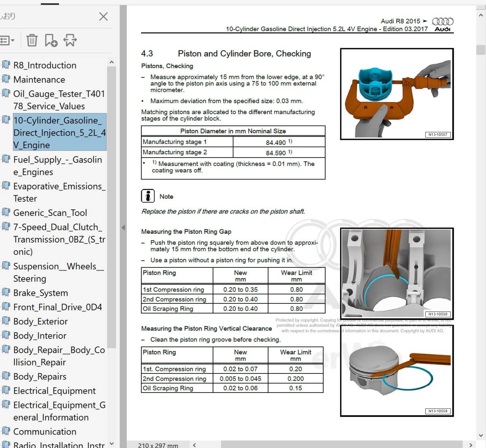
Task: Click bookmarks panel scroll up arrow
Action: tap(112, 62)
